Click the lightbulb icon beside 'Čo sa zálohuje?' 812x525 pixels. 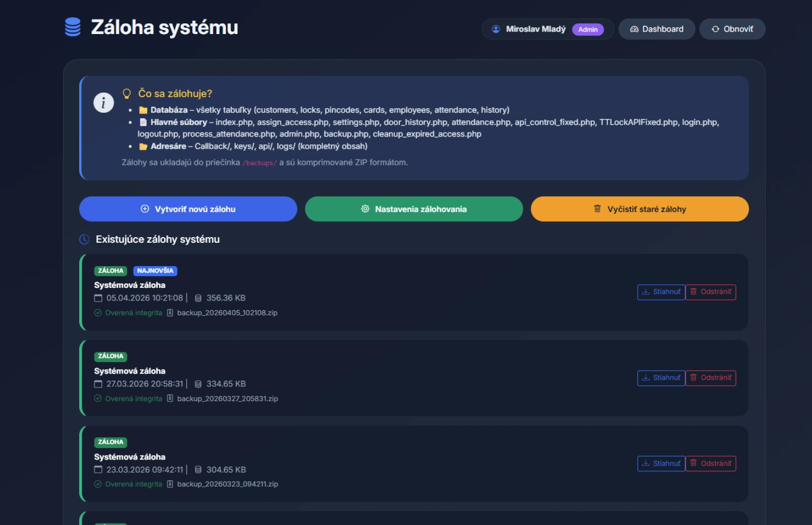(127, 93)
